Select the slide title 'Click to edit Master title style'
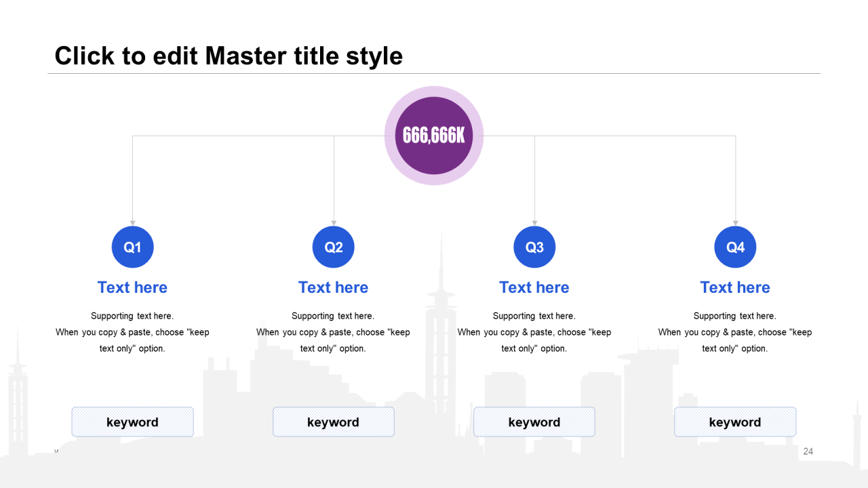The width and height of the screenshot is (868, 488). pos(229,56)
